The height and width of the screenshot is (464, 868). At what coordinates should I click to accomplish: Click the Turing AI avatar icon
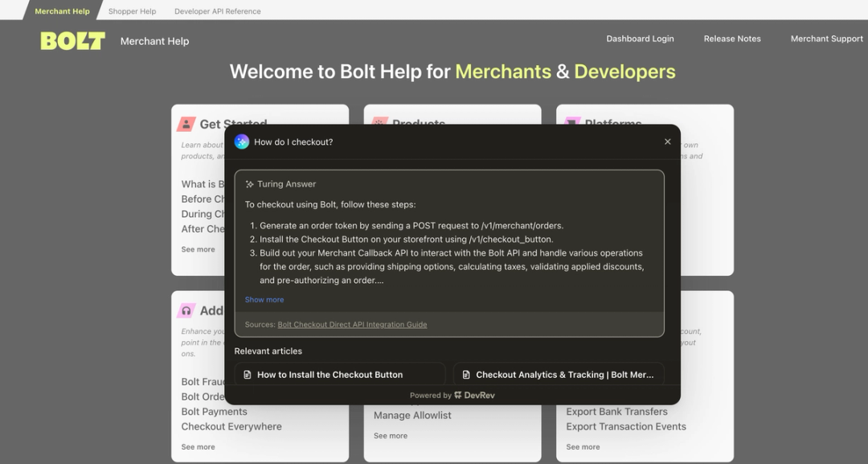click(x=242, y=142)
